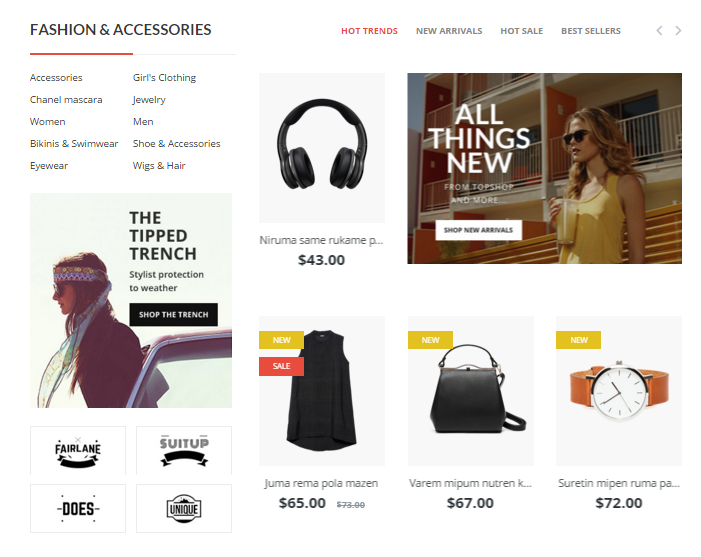Screen dimensions: 701x557
Task: Select the Unique brand logo
Action: click(184, 508)
